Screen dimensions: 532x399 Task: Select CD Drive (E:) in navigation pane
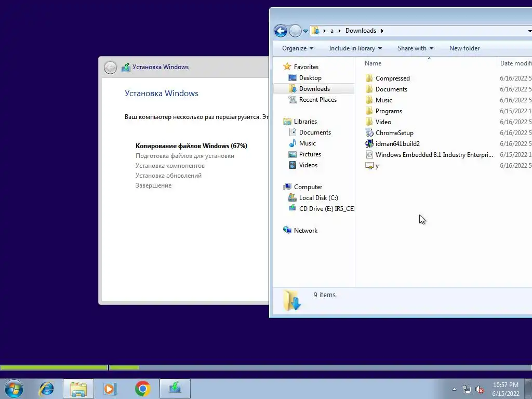[326, 209]
